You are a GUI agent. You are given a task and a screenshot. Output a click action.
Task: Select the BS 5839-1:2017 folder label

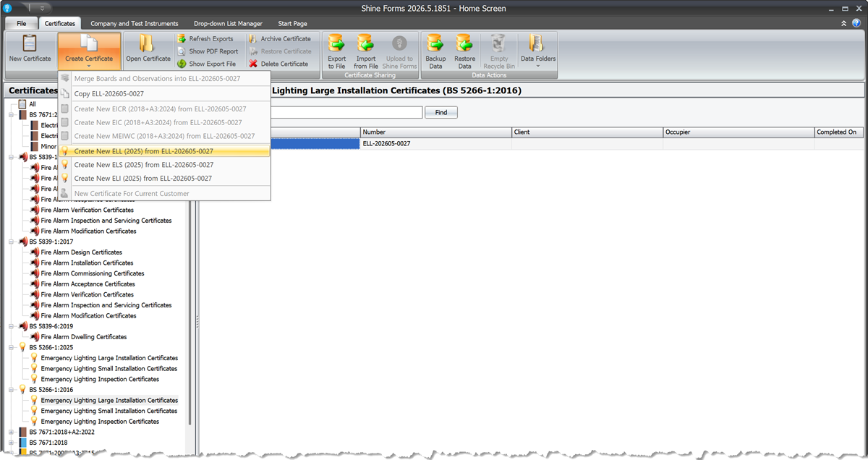51,242
